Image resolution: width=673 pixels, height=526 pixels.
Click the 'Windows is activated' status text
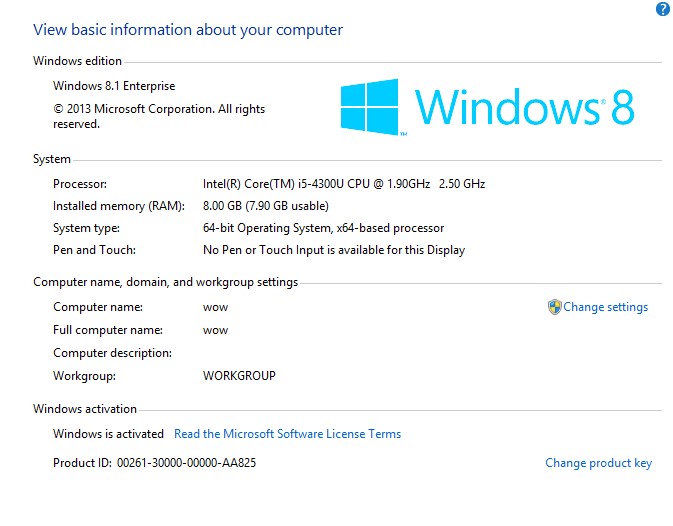click(108, 434)
